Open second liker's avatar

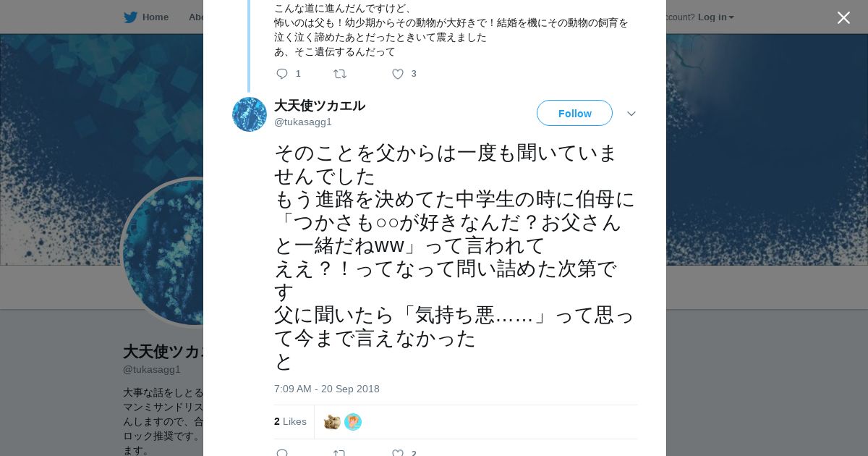(x=353, y=422)
